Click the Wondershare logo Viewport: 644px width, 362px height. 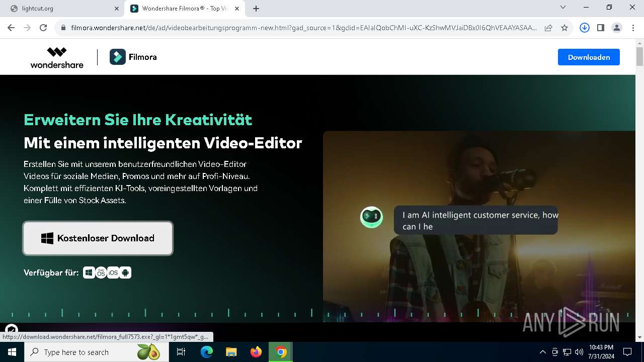coord(57,57)
